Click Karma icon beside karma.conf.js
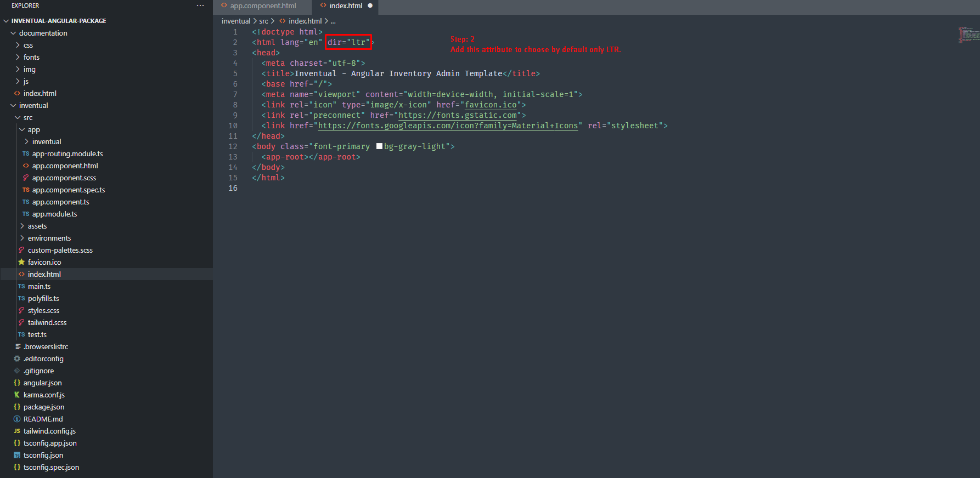Image resolution: width=980 pixels, height=478 pixels. click(x=17, y=395)
